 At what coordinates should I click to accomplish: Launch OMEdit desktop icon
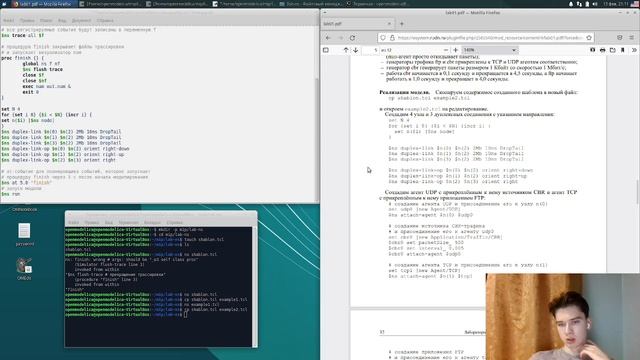[24, 269]
